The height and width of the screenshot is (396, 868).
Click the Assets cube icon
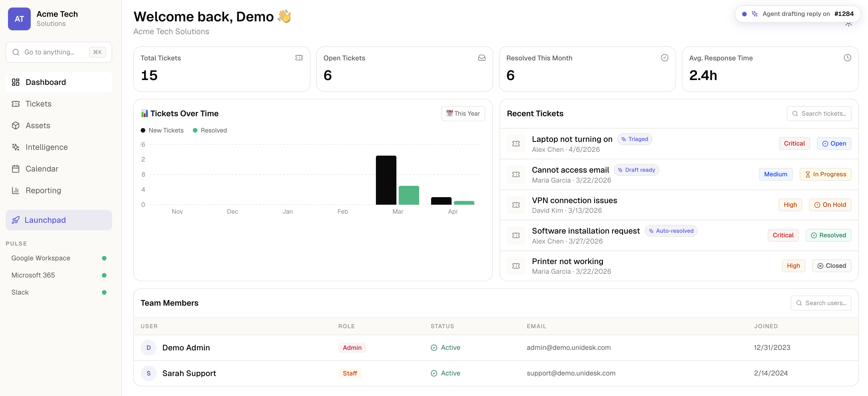point(15,125)
